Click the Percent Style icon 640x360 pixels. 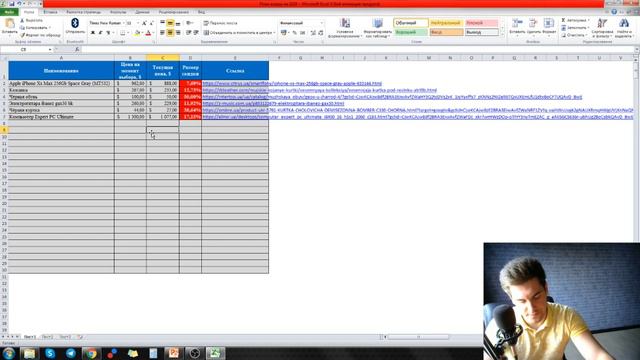click(x=294, y=32)
